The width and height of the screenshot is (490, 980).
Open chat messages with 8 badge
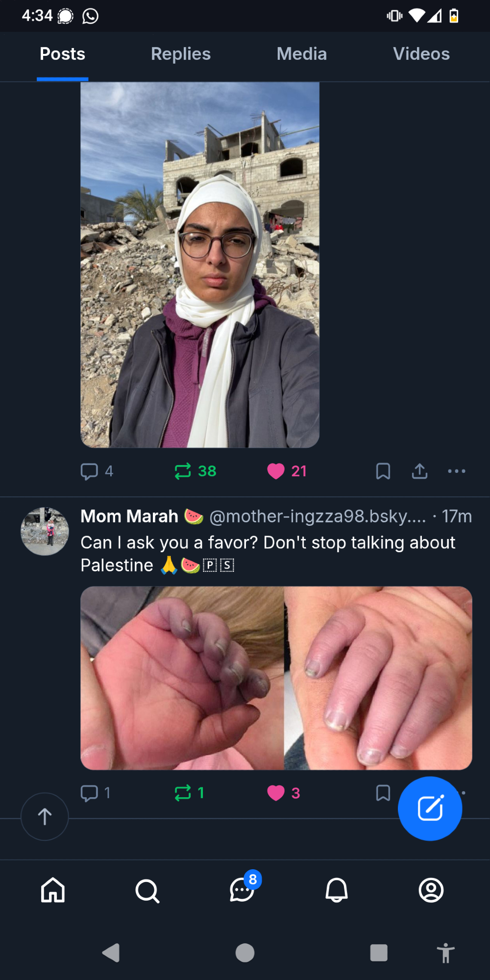242,890
